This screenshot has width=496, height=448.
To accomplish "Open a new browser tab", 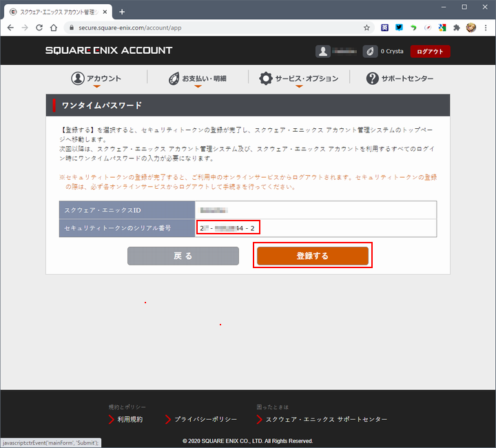I will coord(122,12).
